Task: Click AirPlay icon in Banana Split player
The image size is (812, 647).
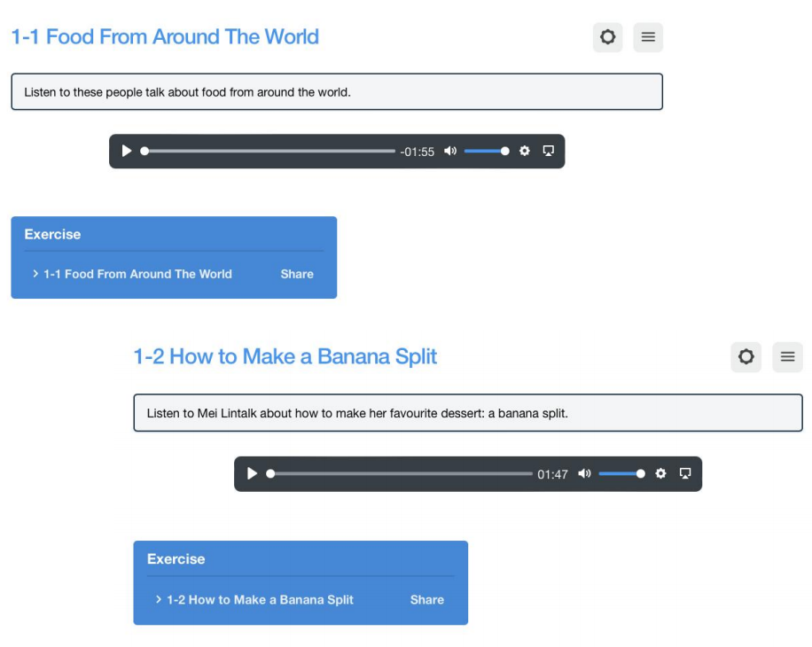Action: (x=685, y=473)
